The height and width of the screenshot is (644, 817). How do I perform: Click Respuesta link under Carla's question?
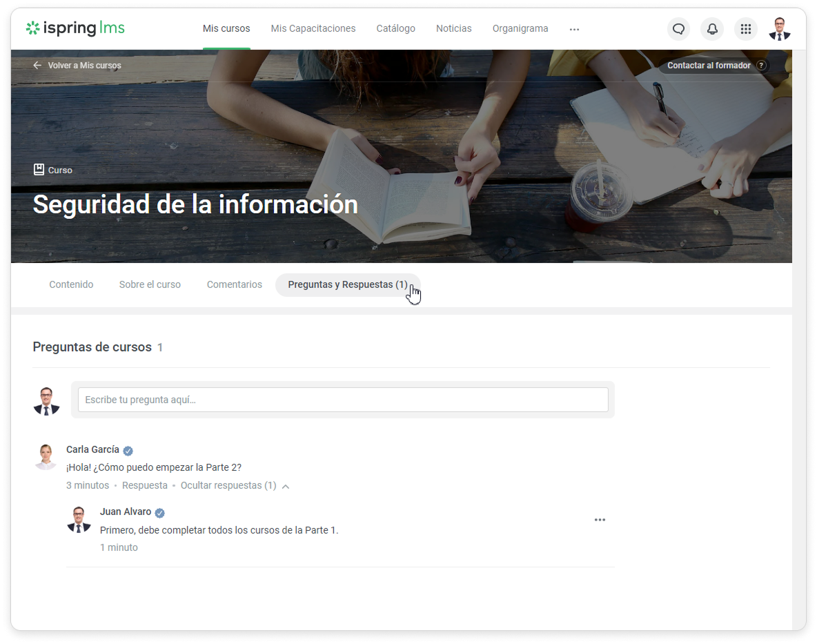click(x=145, y=485)
